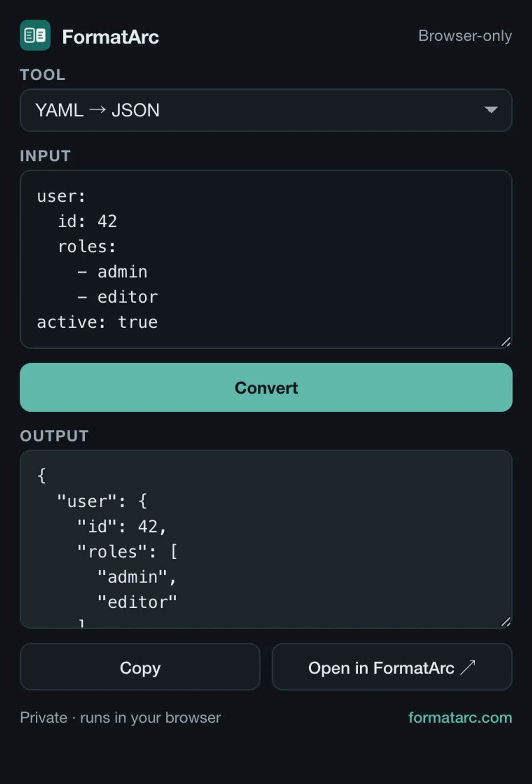Screen dimensions: 532x784
Task: Click the "roles": [ line in output
Action: 127,552
